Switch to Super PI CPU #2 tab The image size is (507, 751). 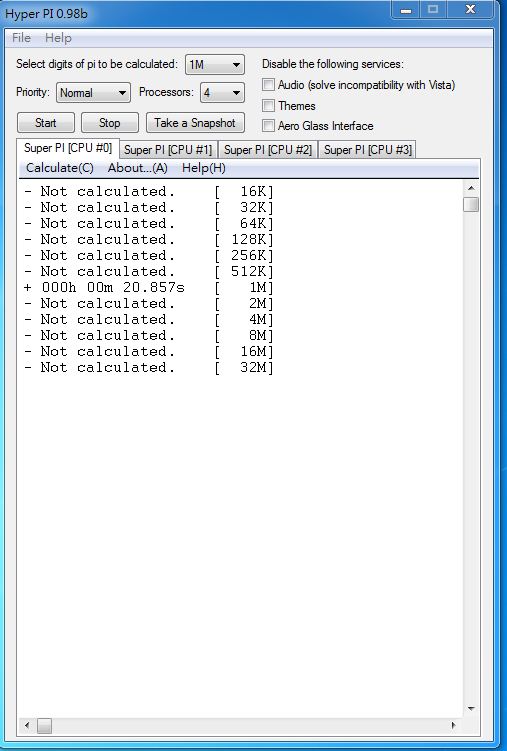(x=268, y=149)
